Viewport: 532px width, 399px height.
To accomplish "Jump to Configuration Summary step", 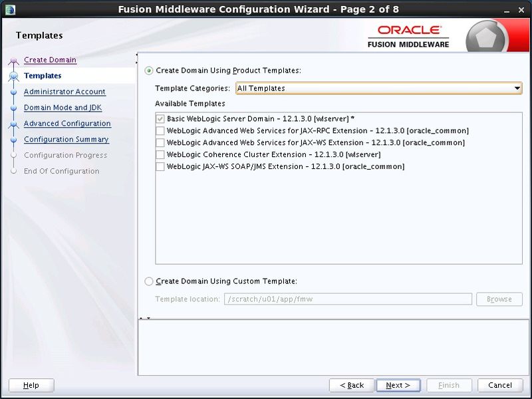I will click(66, 139).
